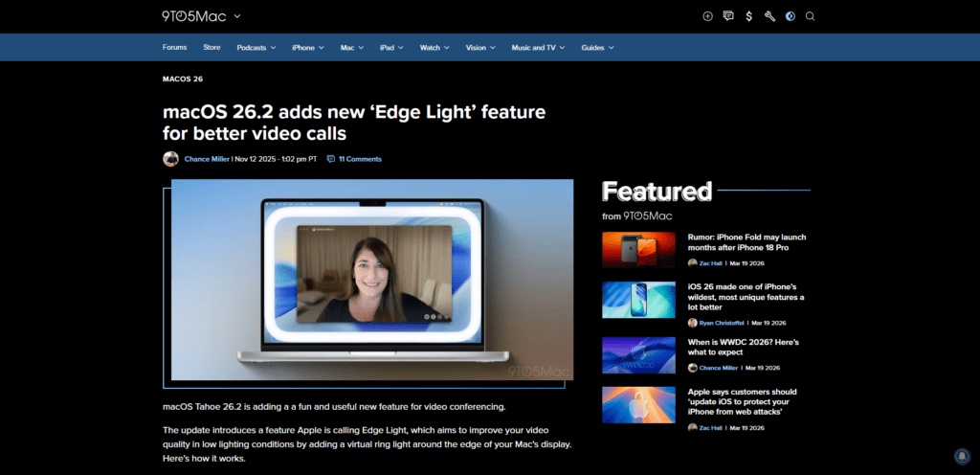The width and height of the screenshot is (980, 475).
Task: Click the plus circle icon in header
Action: 707,16
